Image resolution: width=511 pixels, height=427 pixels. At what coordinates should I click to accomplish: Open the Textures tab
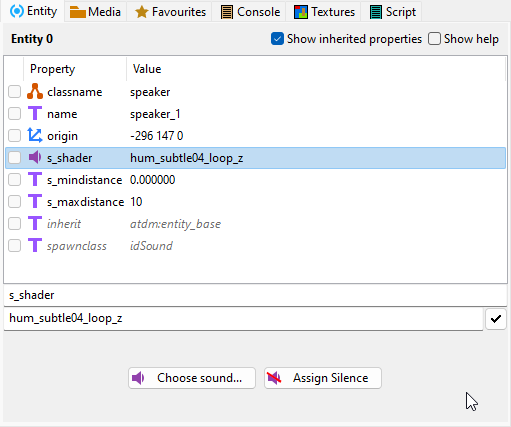pyautogui.click(x=324, y=12)
